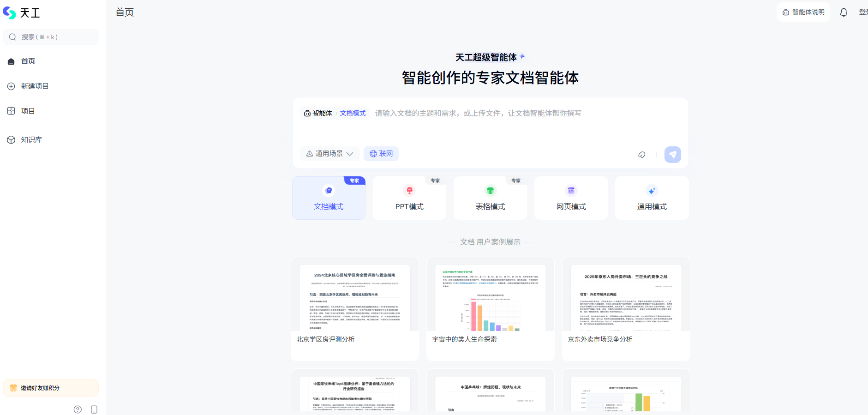This screenshot has width=868, height=415.
Task: Select the 文档模式 tab card
Action: [x=329, y=198]
